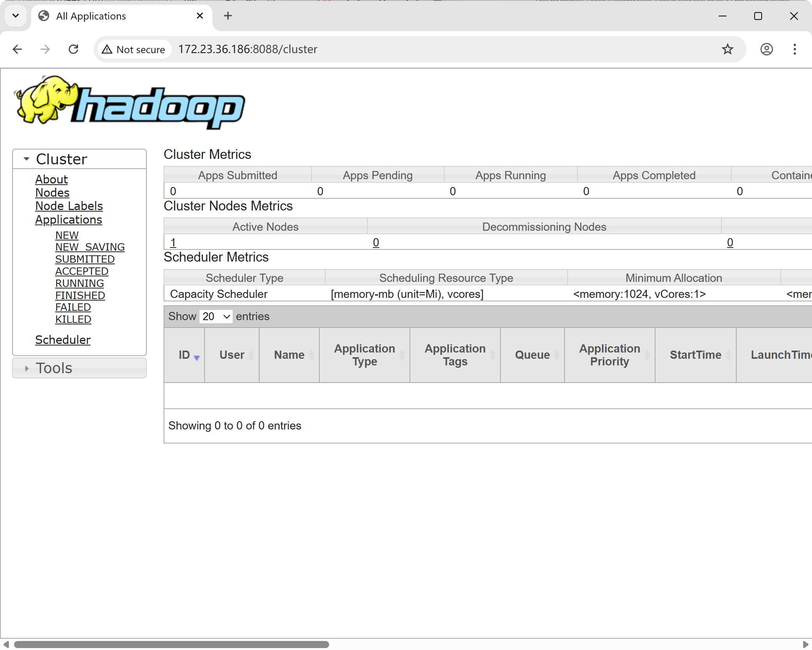Image resolution: width=812 pixels, height=650 pixels.
Task: Open the browser profile menu
Action: coord(766,49)
